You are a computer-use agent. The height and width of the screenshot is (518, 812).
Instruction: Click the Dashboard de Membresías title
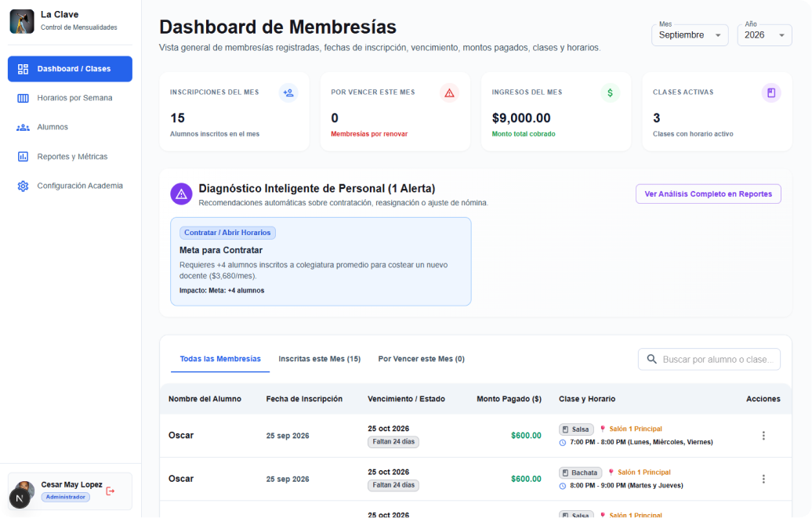pos(277,27)
